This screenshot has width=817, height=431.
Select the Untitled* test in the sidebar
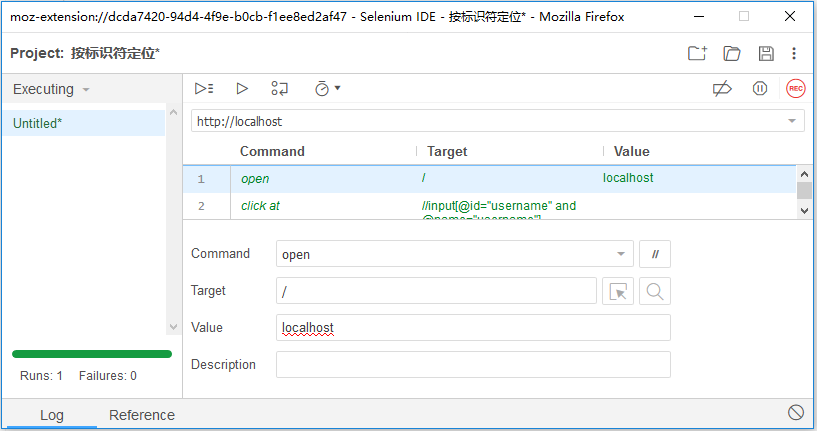(x=84, y=124)
